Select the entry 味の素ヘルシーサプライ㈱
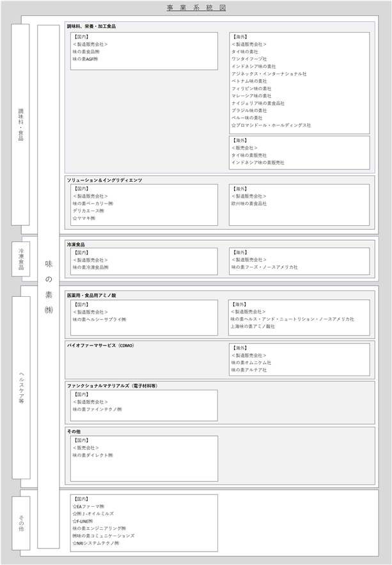392x565 pixels. pyautogui.click(x=99, y=320)
